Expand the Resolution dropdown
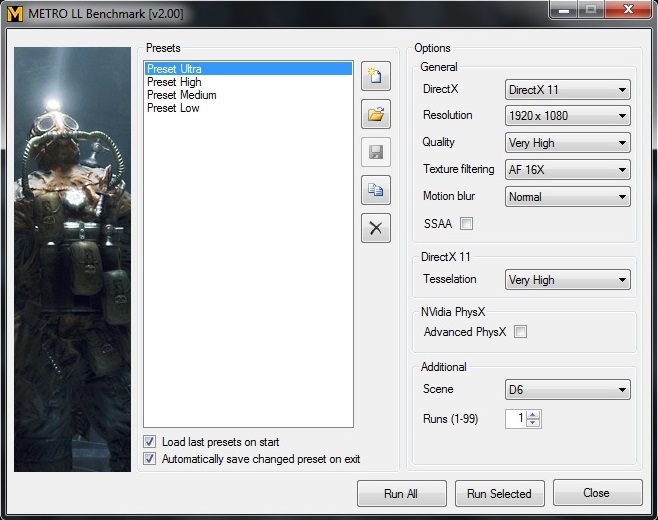Viewport: 658px width, 520px height. coord(567,116)
